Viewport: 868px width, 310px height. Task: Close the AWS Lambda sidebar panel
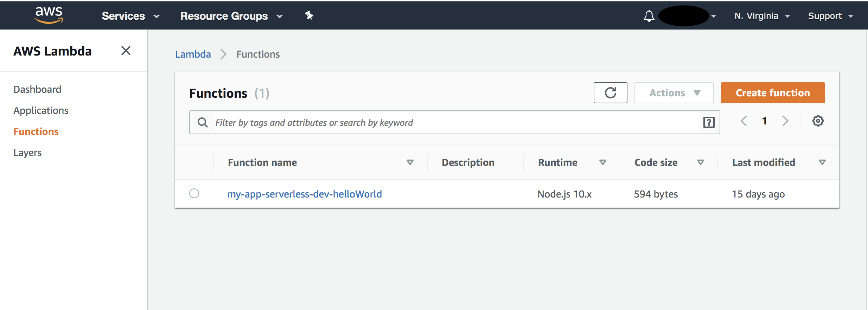[126, 51]
